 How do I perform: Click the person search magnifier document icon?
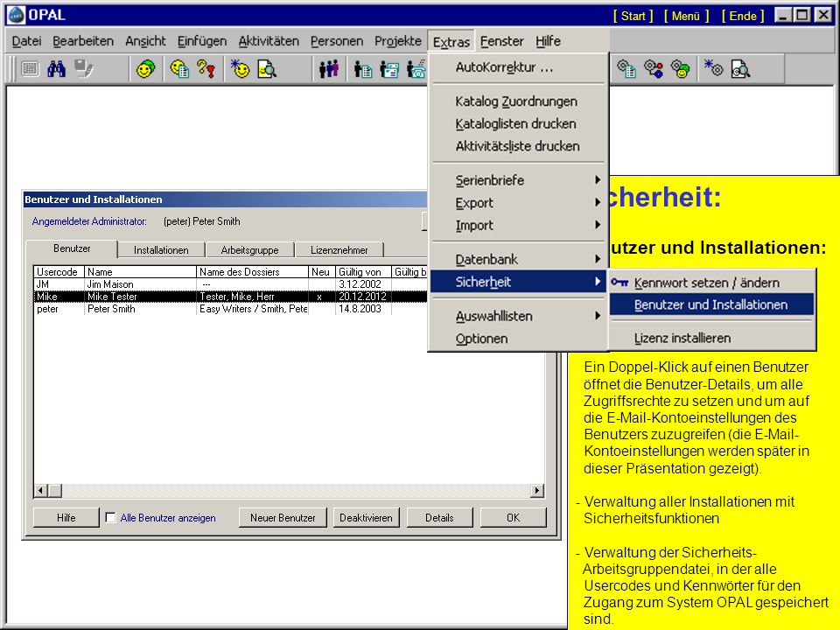[x=267, y=68]
